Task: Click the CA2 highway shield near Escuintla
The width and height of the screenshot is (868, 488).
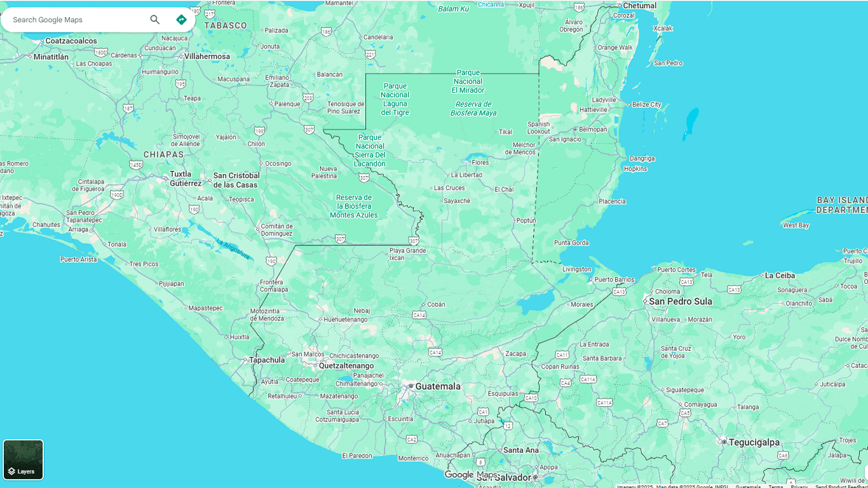Action: (x=412, y=439)
